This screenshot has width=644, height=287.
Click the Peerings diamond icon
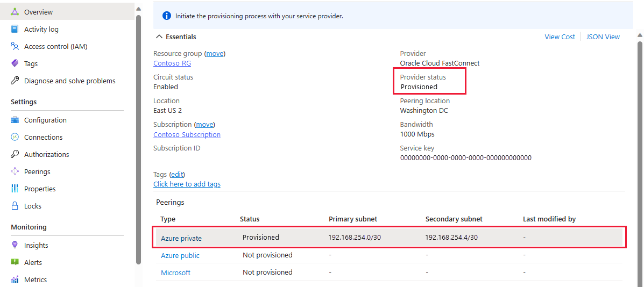[15, 172]
